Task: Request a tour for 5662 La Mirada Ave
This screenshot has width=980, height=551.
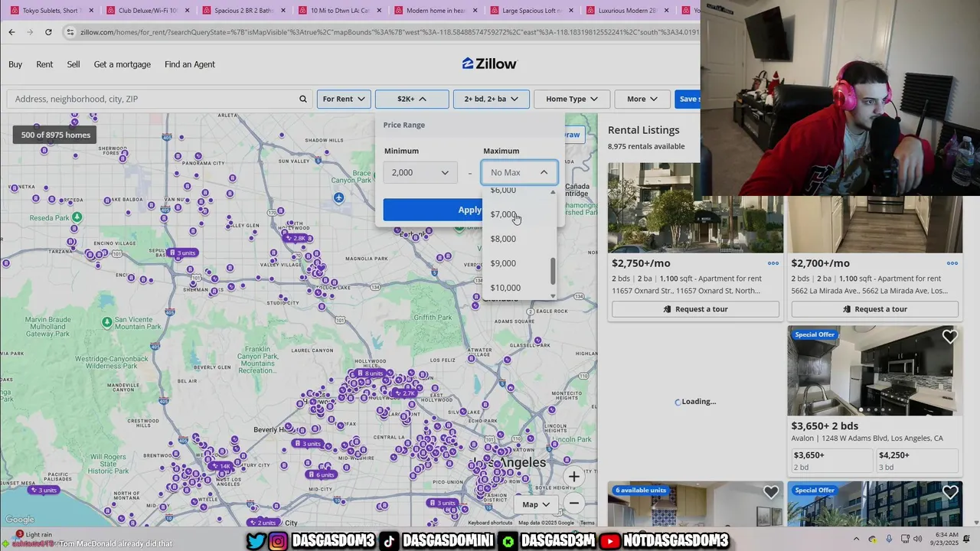Action: pyautogui.click(x=874, y=309)
